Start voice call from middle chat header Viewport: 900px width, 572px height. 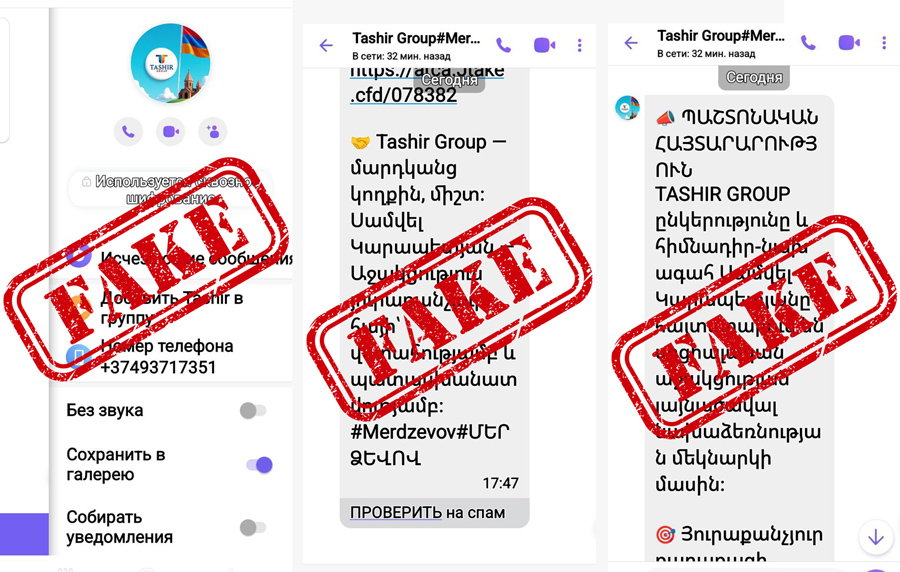(x=503, y=45)
